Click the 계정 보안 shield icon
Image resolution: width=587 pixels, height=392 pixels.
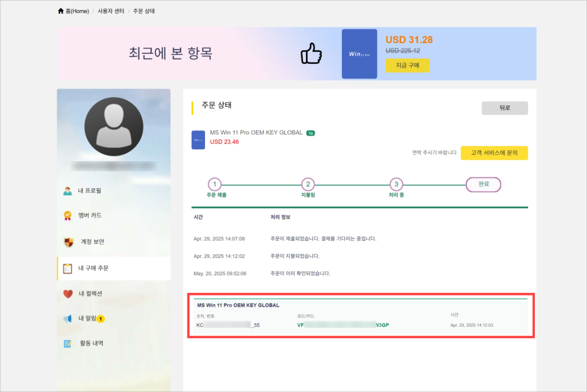[x=69, y=242]
